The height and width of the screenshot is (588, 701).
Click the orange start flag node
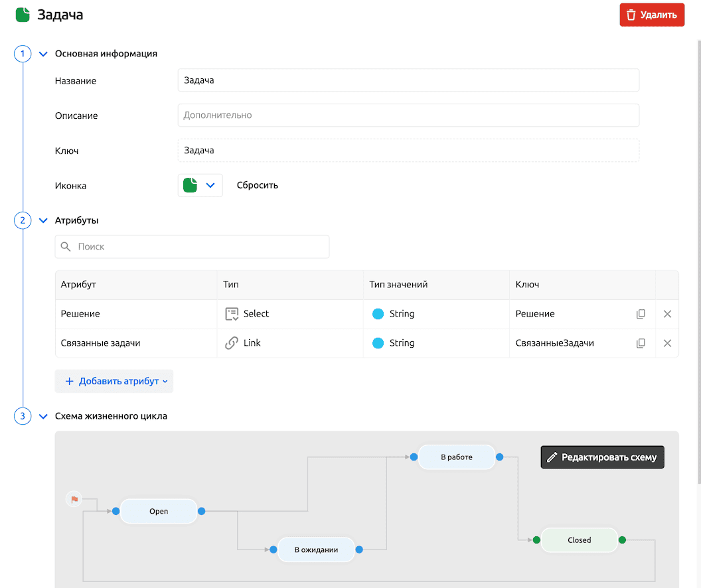[74, 499]
